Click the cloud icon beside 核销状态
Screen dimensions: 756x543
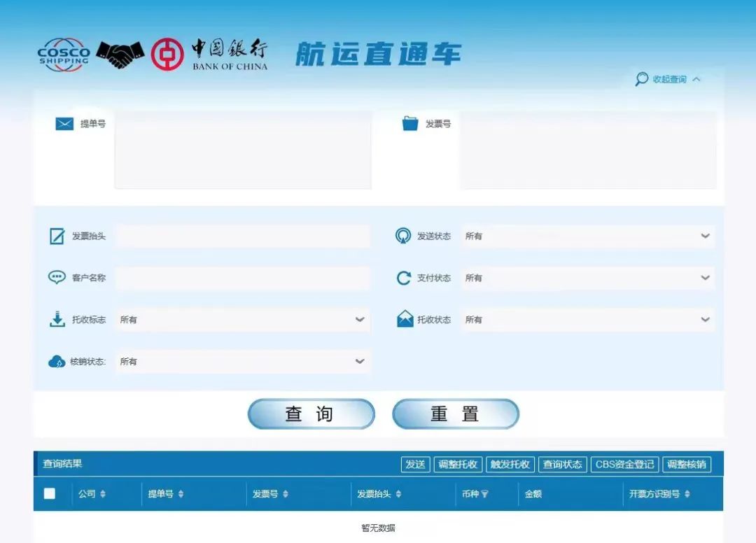tap(57, 362)
